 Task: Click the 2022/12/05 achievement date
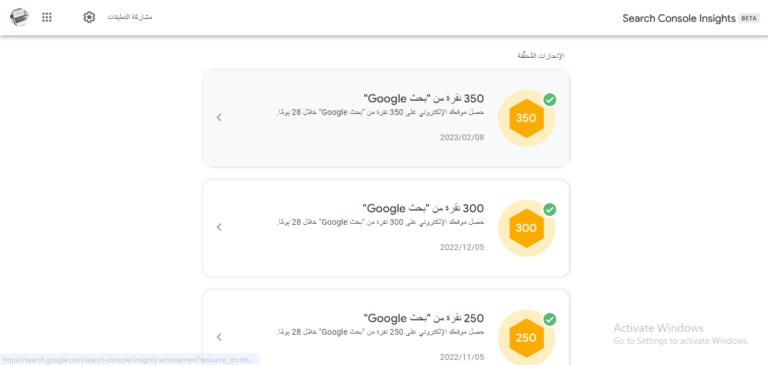click(x=462, y=247)
